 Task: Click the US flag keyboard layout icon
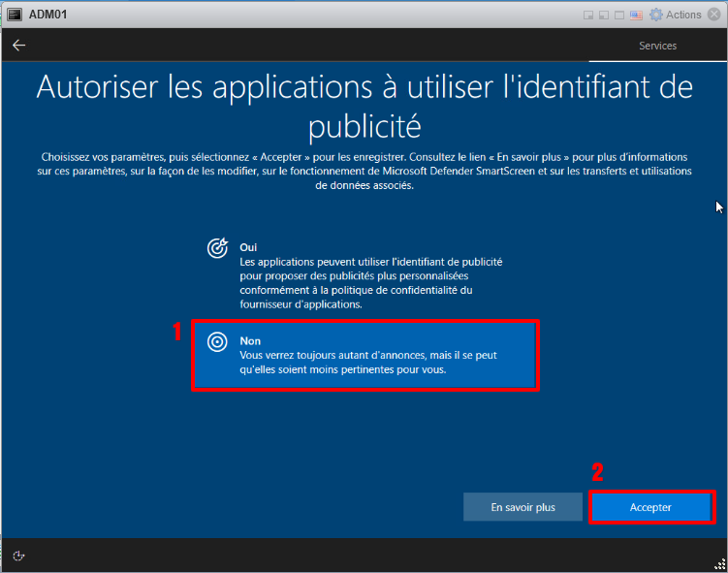pyautogui.click(x=636, y=15)
